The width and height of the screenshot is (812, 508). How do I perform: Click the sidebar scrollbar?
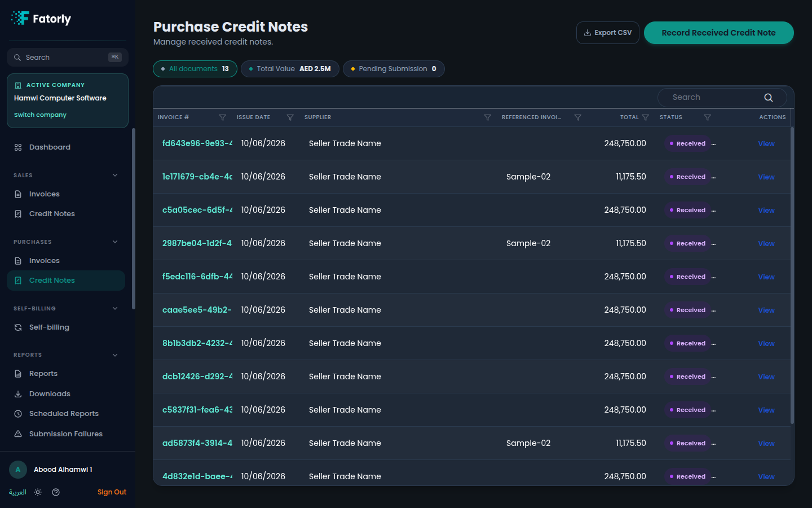click(134, 219)
